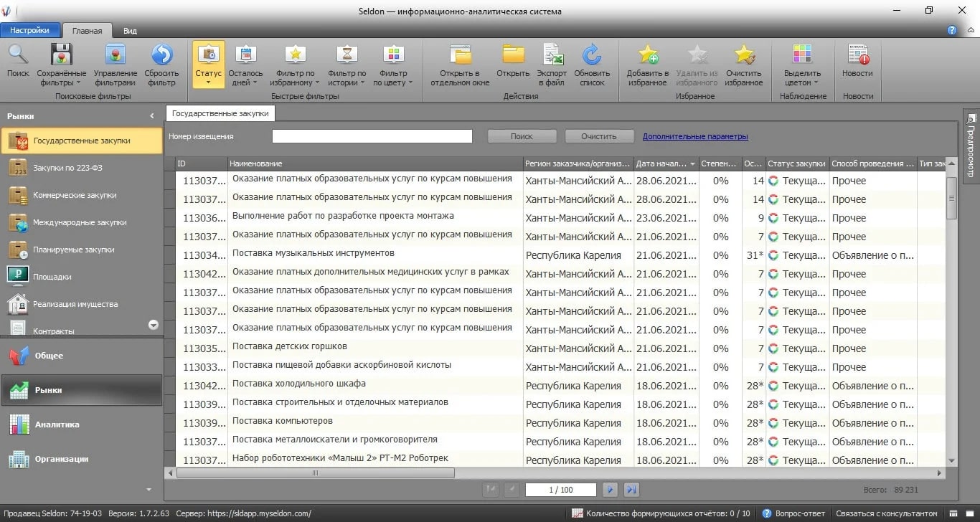This screenshot has height=522, width=980.
Task: Click Экспорт в файл
Action: pos(552,64)
